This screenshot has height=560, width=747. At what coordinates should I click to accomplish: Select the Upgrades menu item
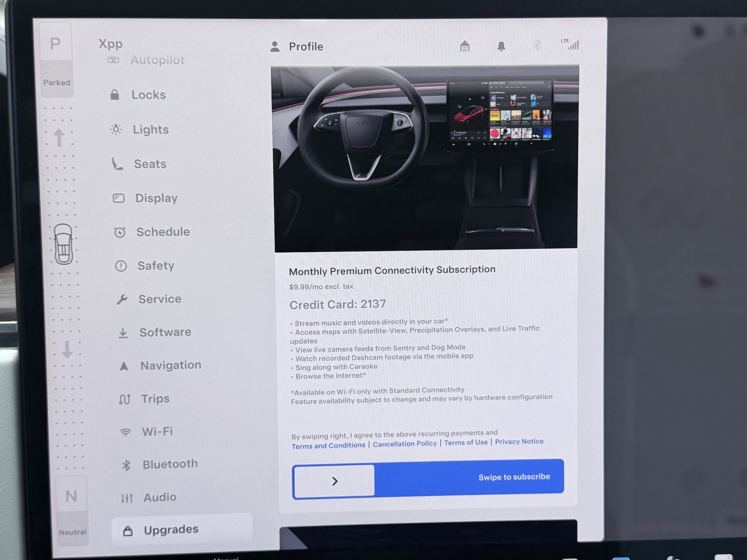(171, 530)
